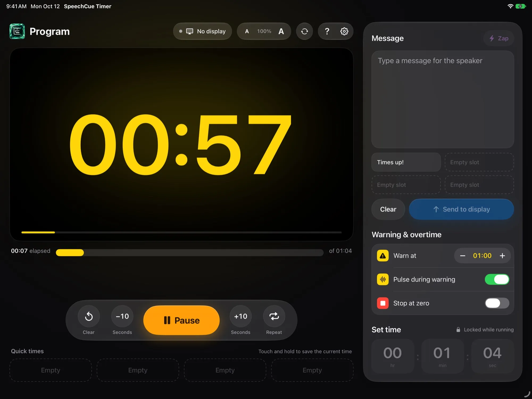Send the message to display
The height and width of the screenshot is (399, 532).
[461, 209]
